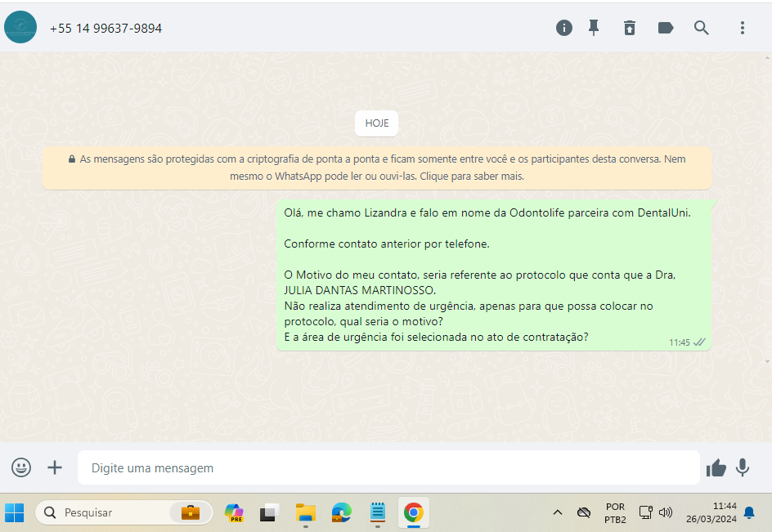Open the three-dot options menu
The width and height of the screenshot is (772, 532).
click(743, 28)
